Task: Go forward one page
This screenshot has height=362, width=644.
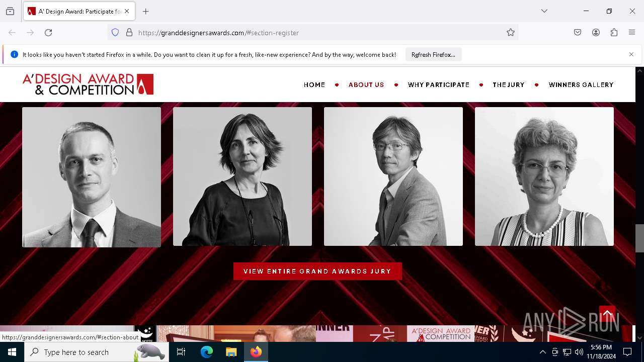Action: pyautogui.click(x=30, y=33)
